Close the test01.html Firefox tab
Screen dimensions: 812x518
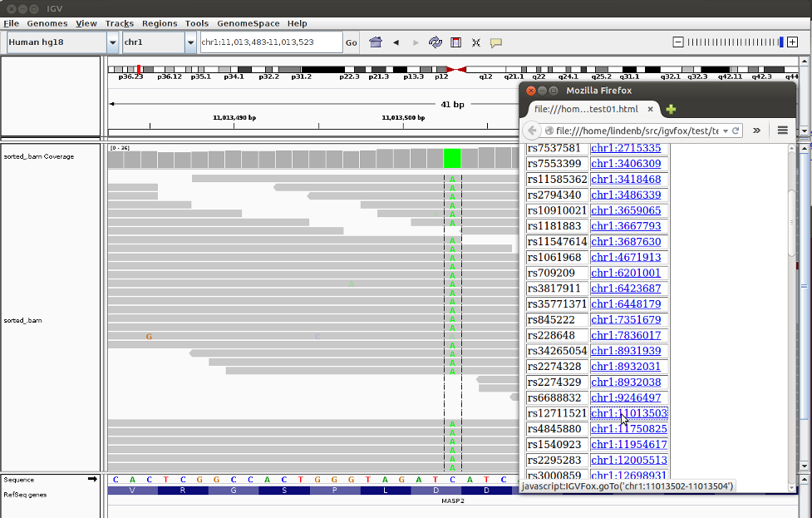click(x=651, y=109)
